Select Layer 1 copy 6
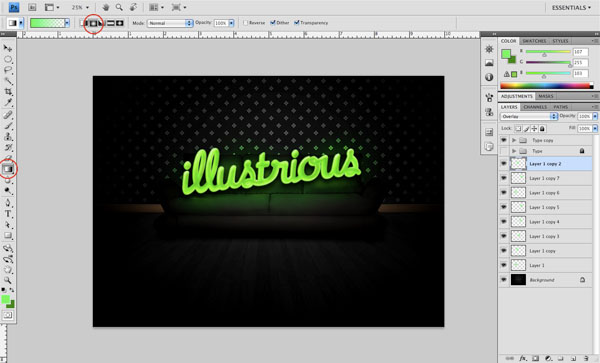The image size is (600, 363). pyautogui.click(x=545, y=193)
